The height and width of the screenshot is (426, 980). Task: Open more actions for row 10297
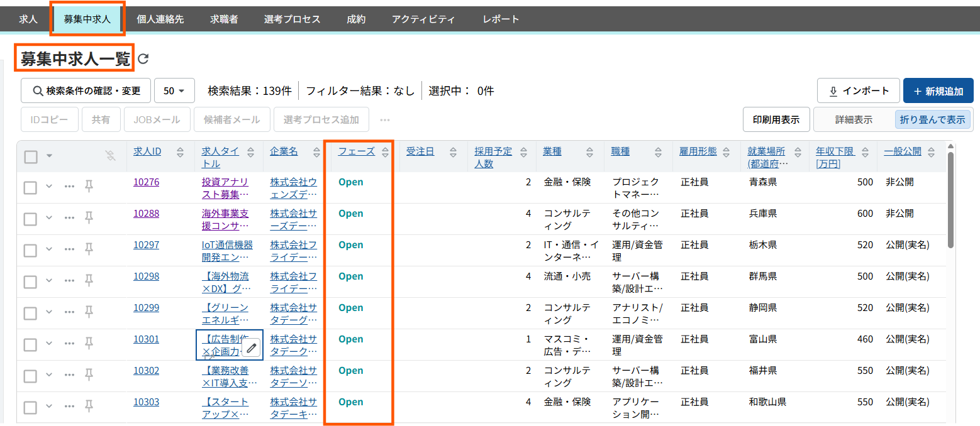pos(69,249)
